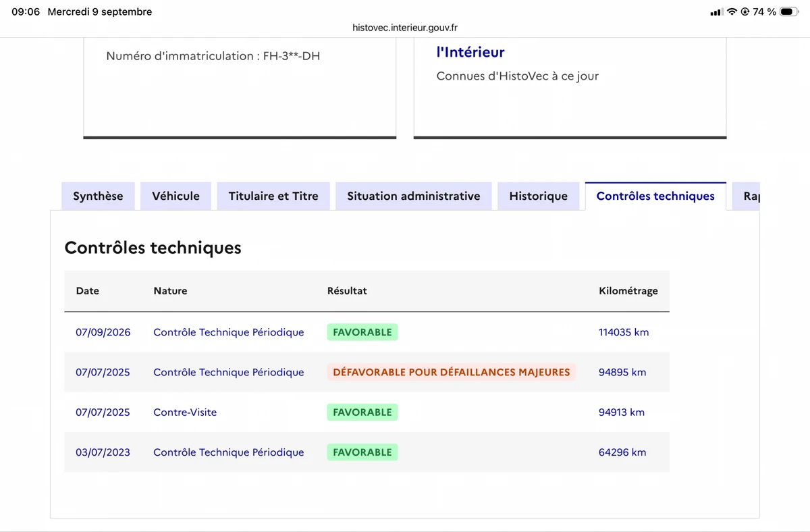Click the Connues d'HistoVec à ce jour text

[x=518, y=76]
